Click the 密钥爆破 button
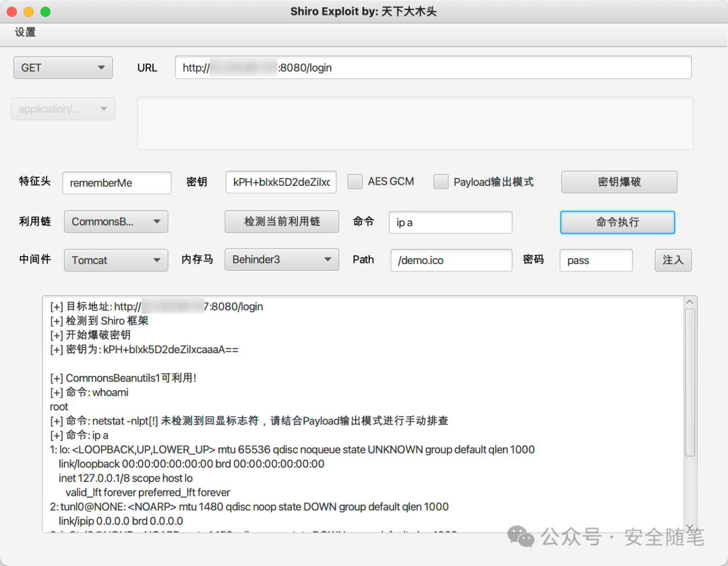728x566 pixels. coord(619,182)
